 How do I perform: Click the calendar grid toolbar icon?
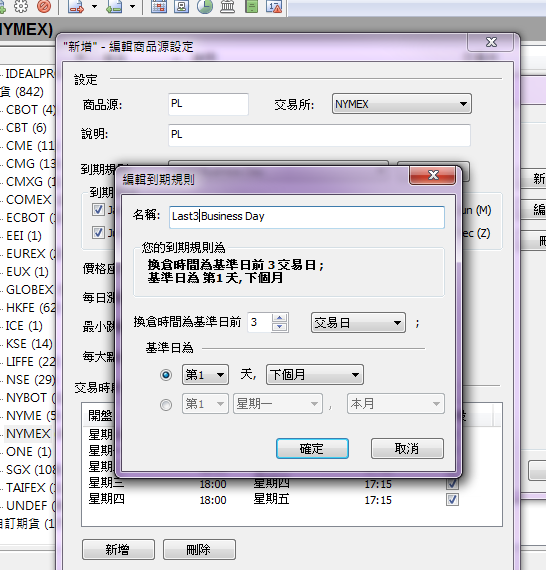[x=159, y=6]
